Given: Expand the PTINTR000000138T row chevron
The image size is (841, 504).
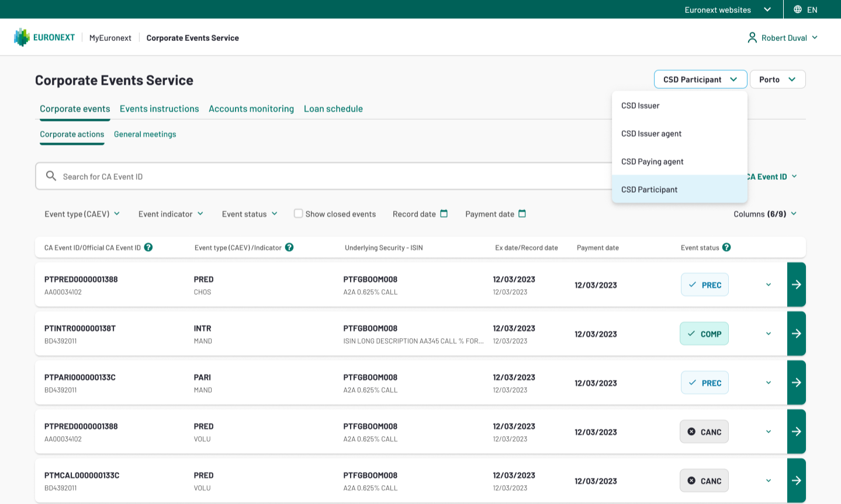Looking at the screenshot, I should pos(769,333).
